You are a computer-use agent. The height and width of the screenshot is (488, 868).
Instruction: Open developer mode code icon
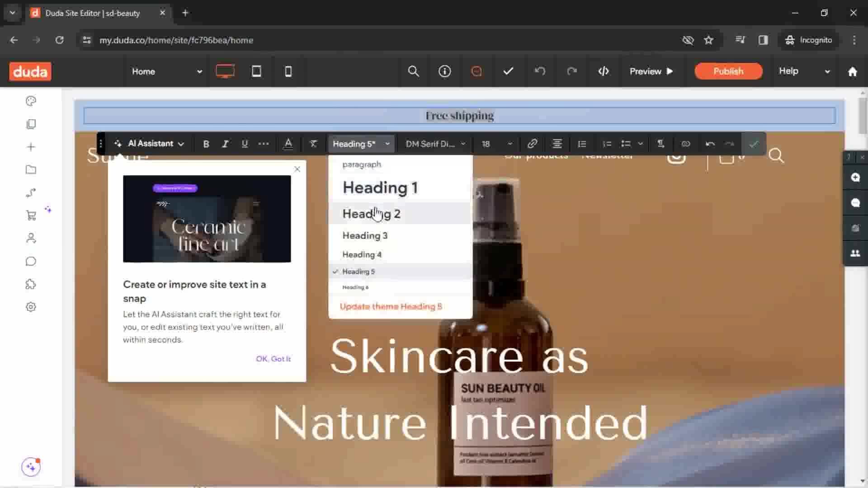coord(604,71)
